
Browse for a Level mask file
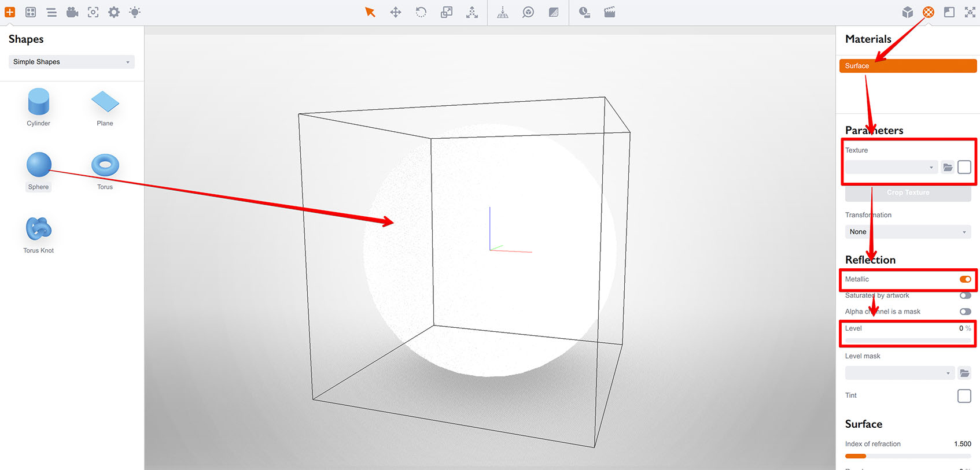(x=964, y=373)
